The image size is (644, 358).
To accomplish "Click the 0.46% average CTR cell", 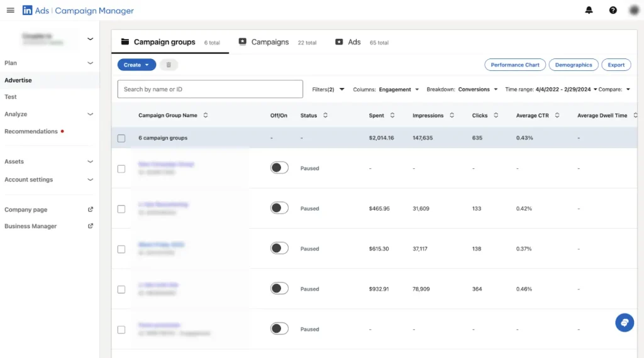I will coord(524,289).
